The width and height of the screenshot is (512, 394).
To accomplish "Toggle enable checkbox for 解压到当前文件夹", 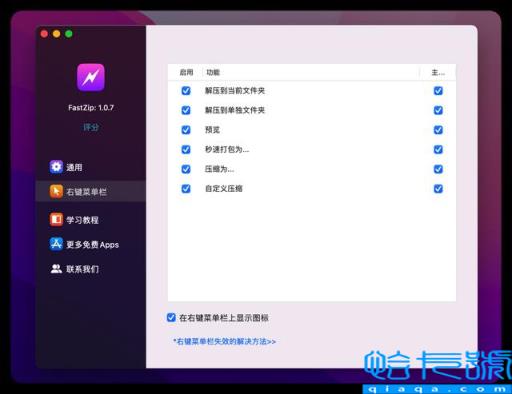I will [186, 90].
